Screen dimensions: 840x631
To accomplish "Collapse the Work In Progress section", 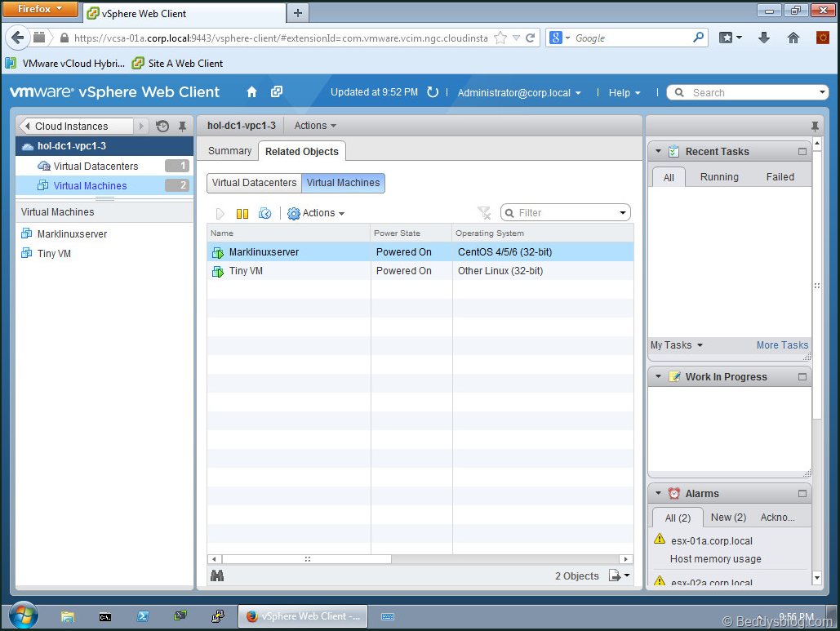I will [659, 376].
